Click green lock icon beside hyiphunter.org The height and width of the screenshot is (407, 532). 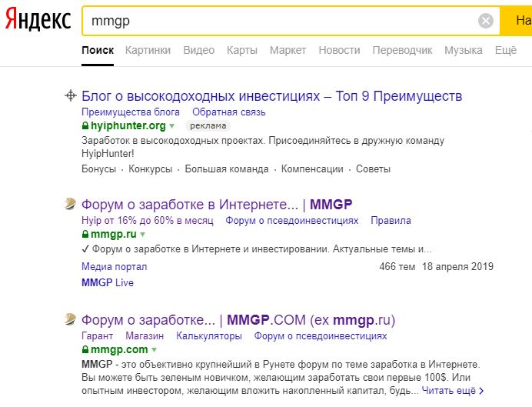[85, 125]
